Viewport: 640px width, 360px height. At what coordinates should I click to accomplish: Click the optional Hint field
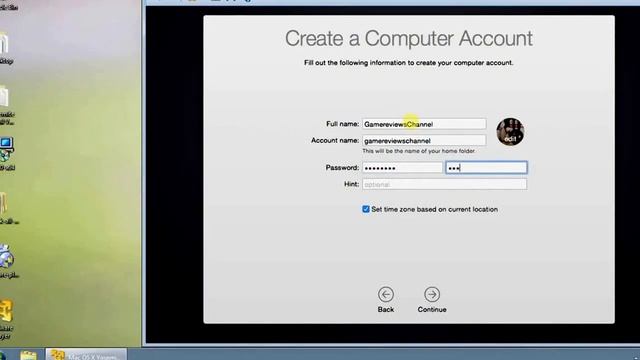tap(444, 184)
